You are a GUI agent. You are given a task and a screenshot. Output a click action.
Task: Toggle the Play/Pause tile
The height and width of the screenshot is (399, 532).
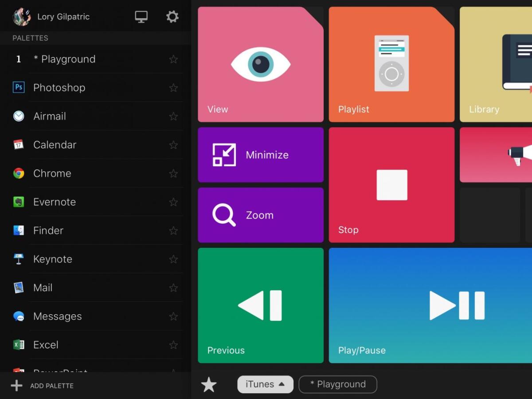[430, 305]
